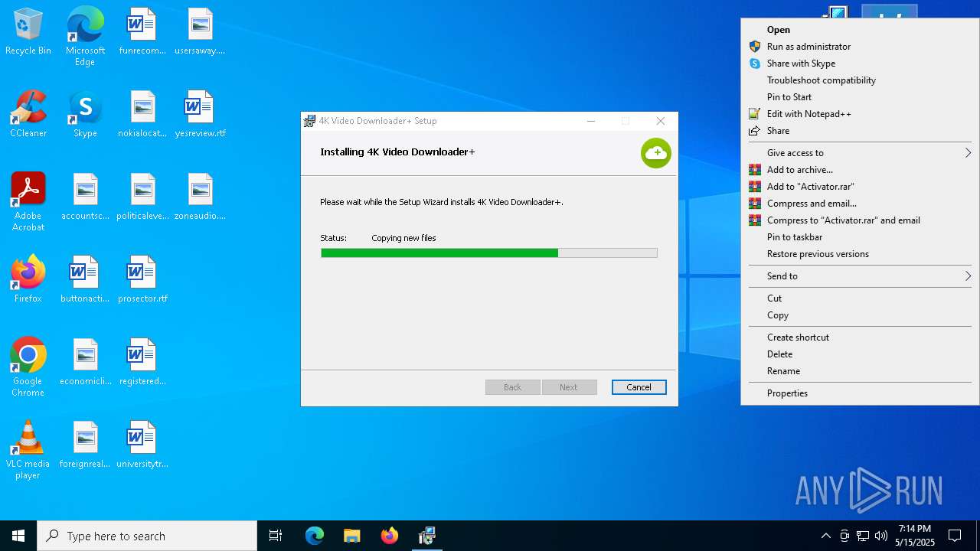Select the accountsc image file
Image resolution: width=980 pixels, height=551 pixels.
pos(85,197)
